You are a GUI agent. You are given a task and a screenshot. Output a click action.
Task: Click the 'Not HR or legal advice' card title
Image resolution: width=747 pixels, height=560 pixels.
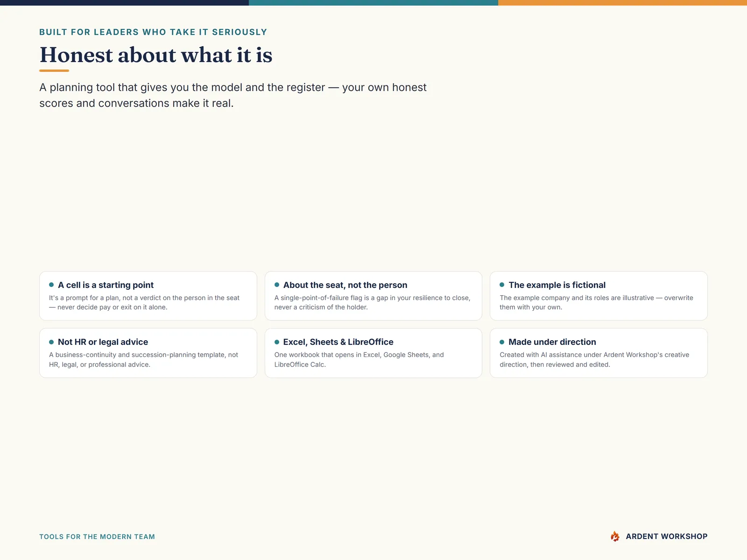(x=103, y=342)
